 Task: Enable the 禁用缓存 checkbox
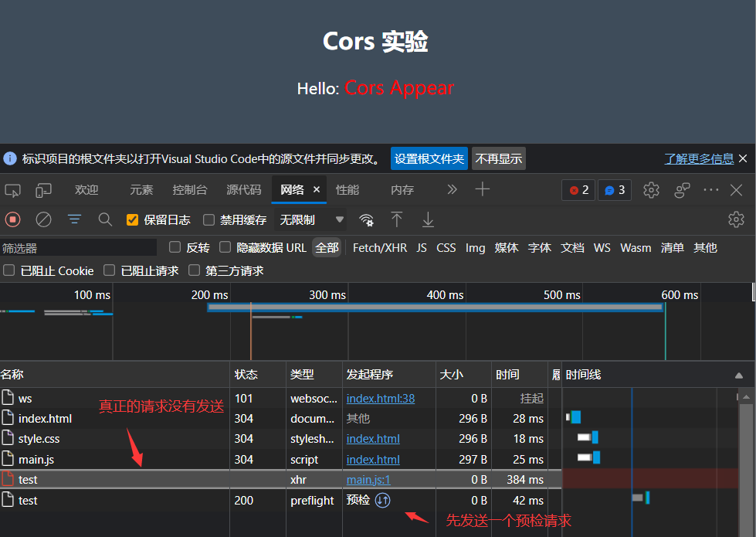click(x=208, y=220)
